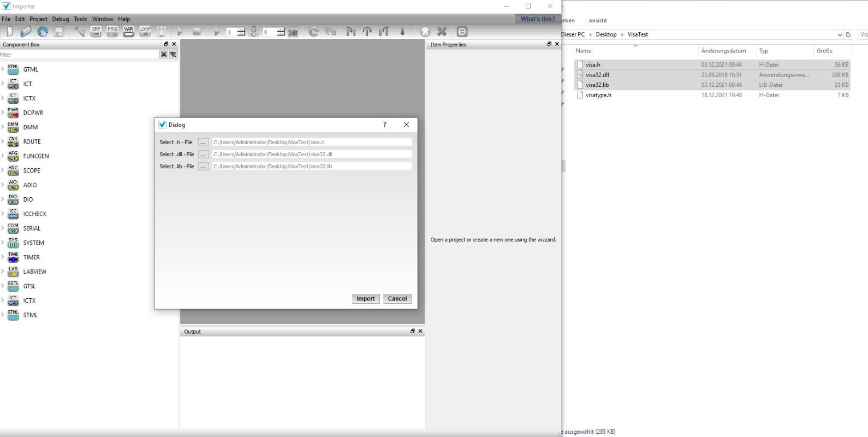Expand the DCPWR tree node

pyautogui.click(x=3, y=113)
